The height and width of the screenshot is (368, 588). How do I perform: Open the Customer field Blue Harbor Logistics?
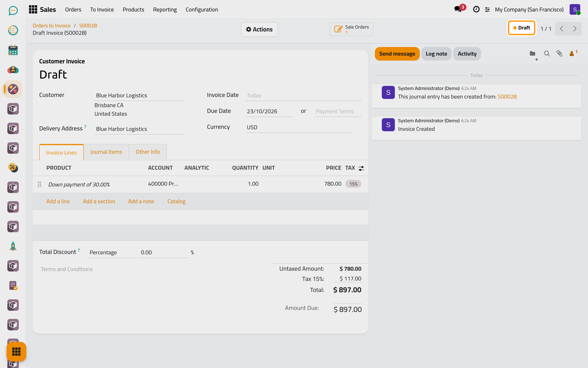point(139,95)
